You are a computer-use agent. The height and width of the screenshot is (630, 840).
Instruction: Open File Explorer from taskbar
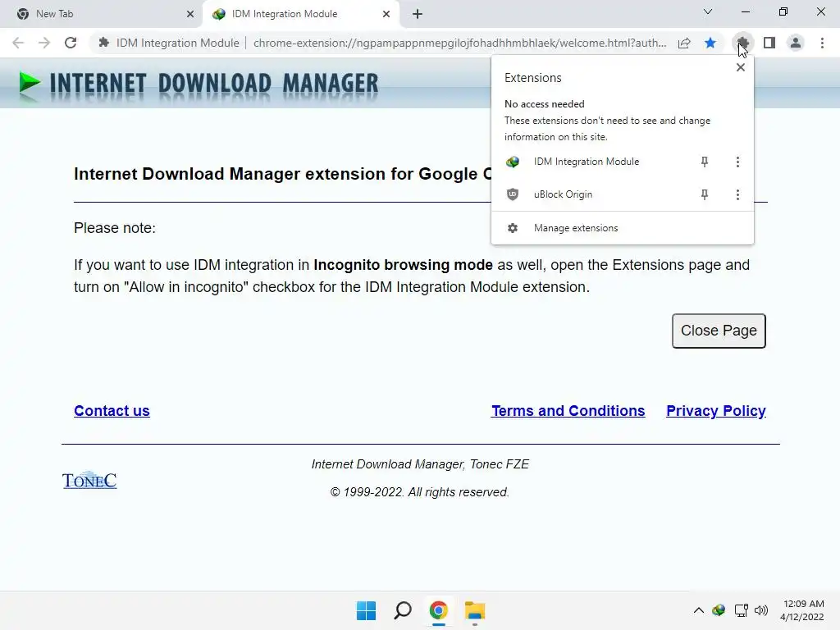point(475,610)
